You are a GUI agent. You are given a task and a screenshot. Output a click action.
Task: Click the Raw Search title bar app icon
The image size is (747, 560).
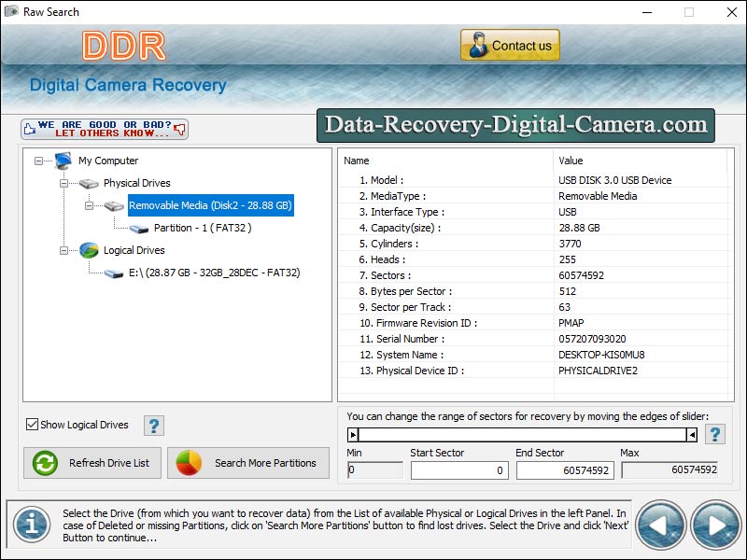click(11, 11)
